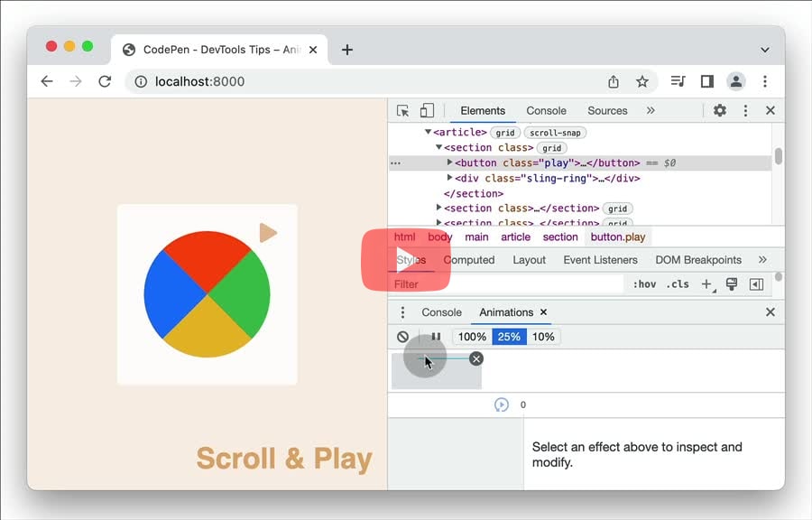The height and width of the screenshot is (520, 812).
Task: Select section in breadcrumb trail
Action: (559, 237)
